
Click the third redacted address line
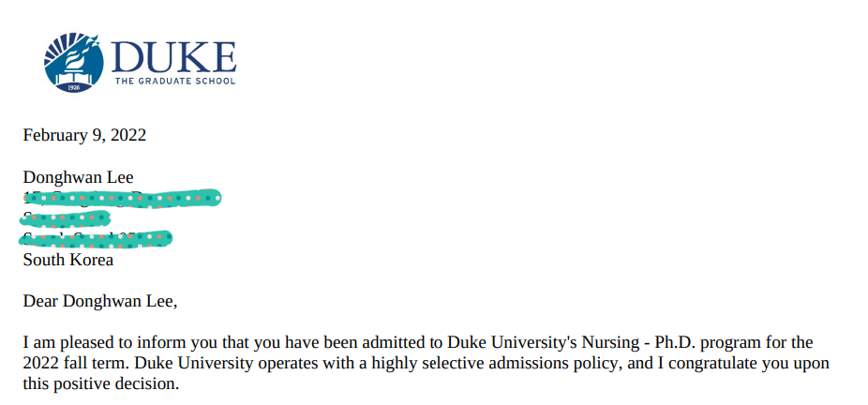pyautogui.click(x=96, y=238)
